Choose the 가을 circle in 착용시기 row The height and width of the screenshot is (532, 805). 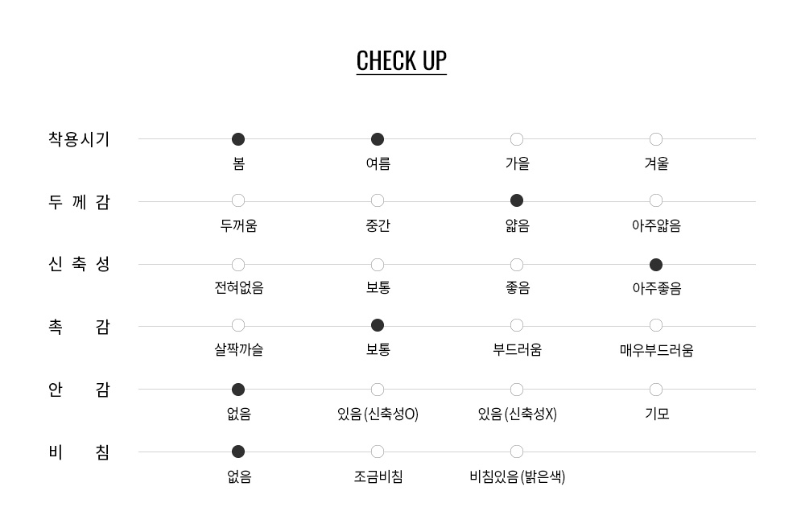tap(517, 139)
